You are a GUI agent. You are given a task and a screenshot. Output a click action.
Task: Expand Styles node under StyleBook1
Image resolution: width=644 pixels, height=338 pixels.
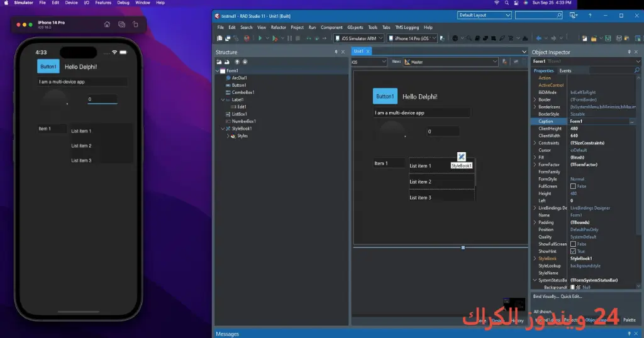point(228,136)
